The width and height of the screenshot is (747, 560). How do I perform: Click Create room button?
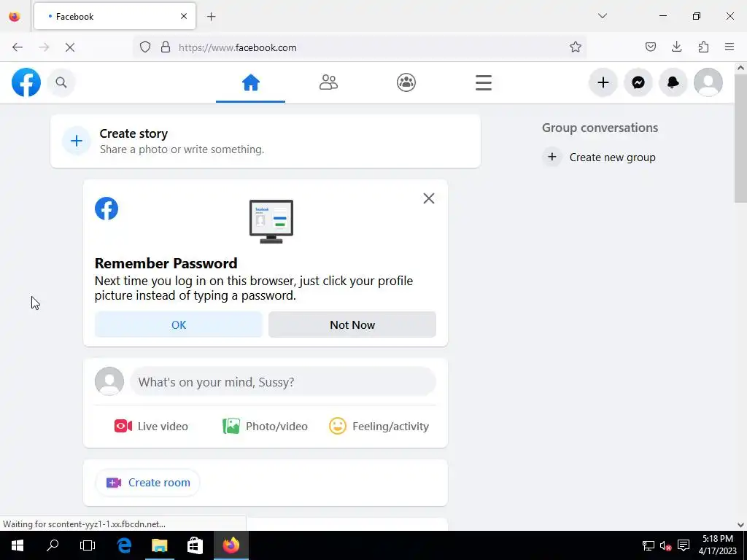[x=147, y=483]
